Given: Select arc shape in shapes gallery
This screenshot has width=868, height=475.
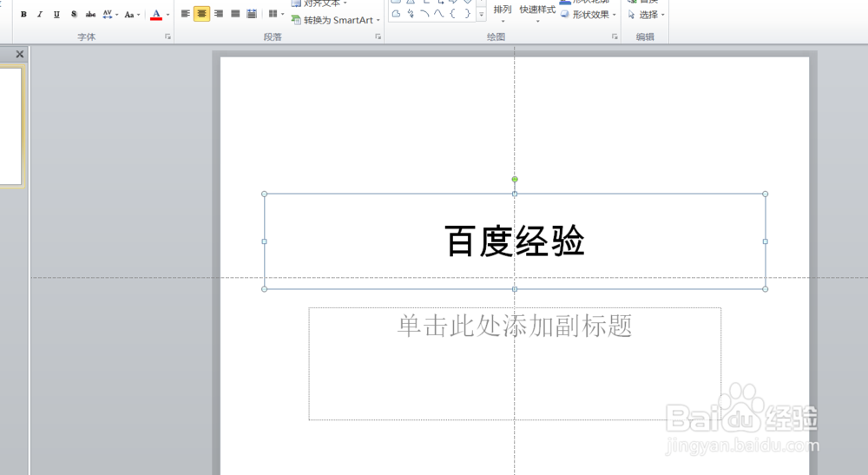Looking at the screenshot, I should coord(424,14).
